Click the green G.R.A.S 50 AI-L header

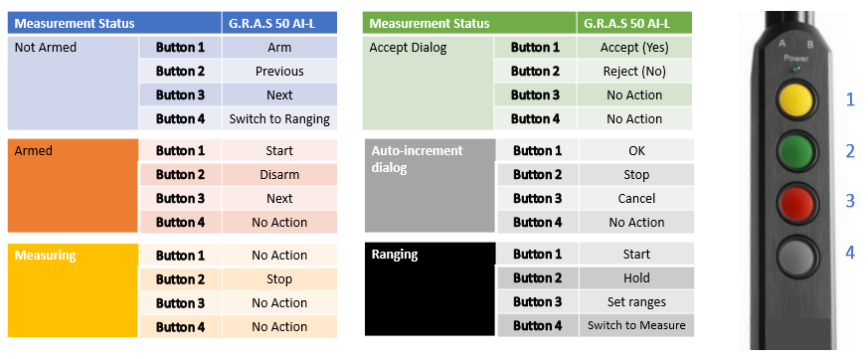(634, 23)
